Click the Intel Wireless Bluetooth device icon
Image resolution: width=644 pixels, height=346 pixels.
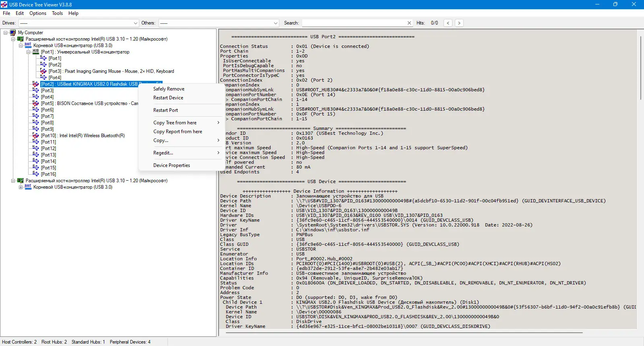(36, 136)
